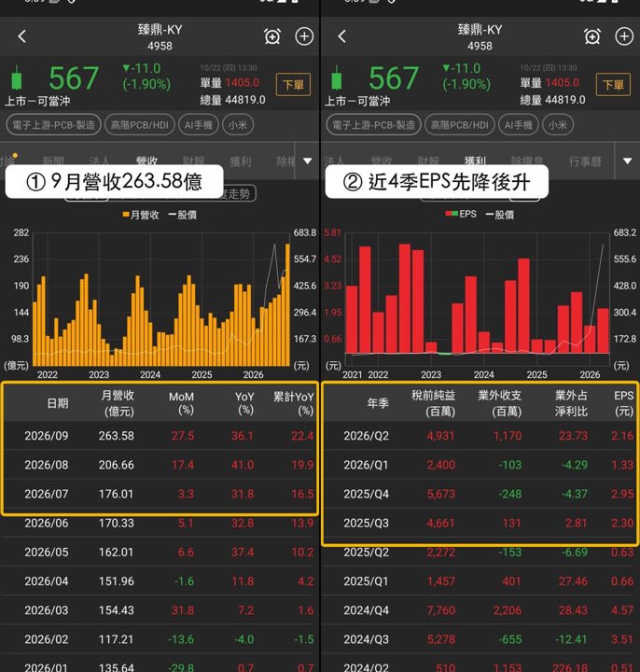This screenshot has width=640, height=672.
Task: Select the 2025/Q2 quarter cell
Action: pyautogui.click(x=366, y=552)
